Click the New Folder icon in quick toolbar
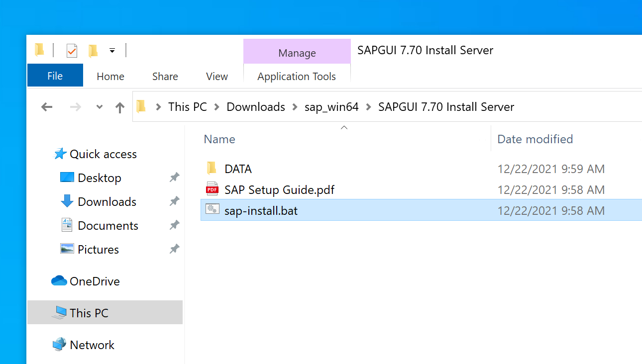The height and width of the screenshot is (364, 642). (93, 51)
